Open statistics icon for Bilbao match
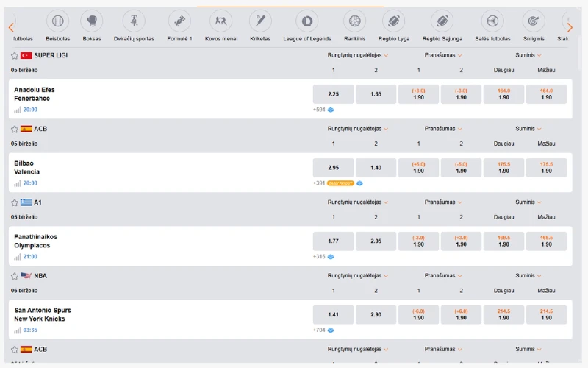 tap(17, 183)
